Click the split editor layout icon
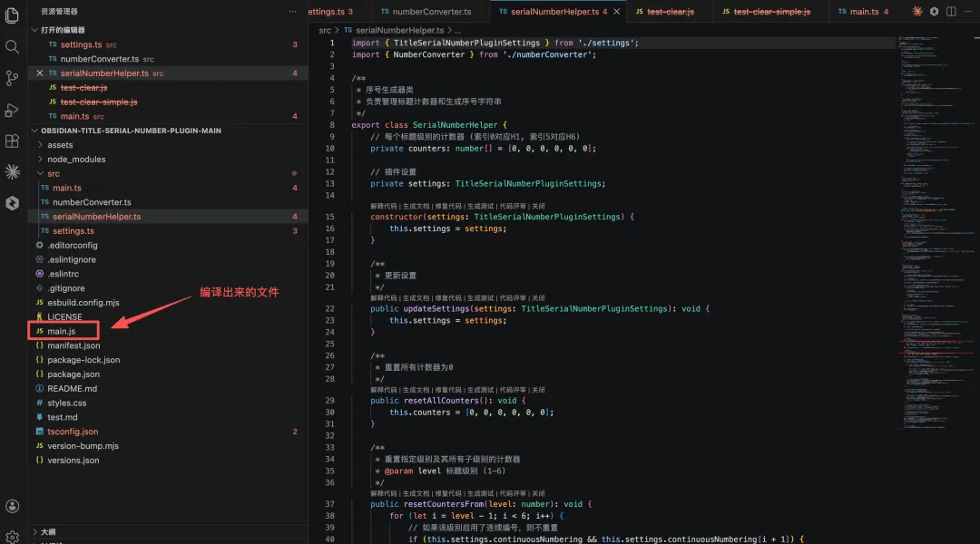 click(x=951, y=11)
